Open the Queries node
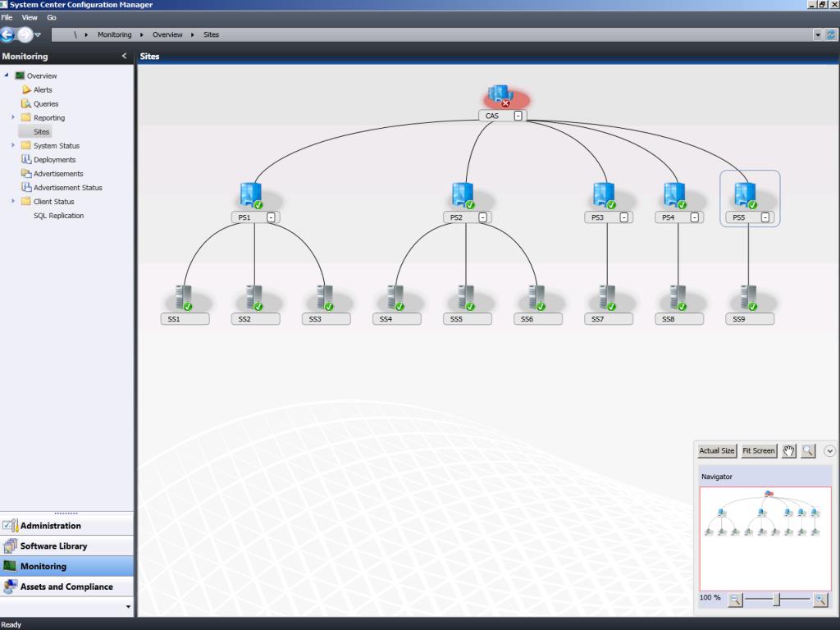This screenshot has height=630, width=840. pyautogui.click(x=46, y=104)
